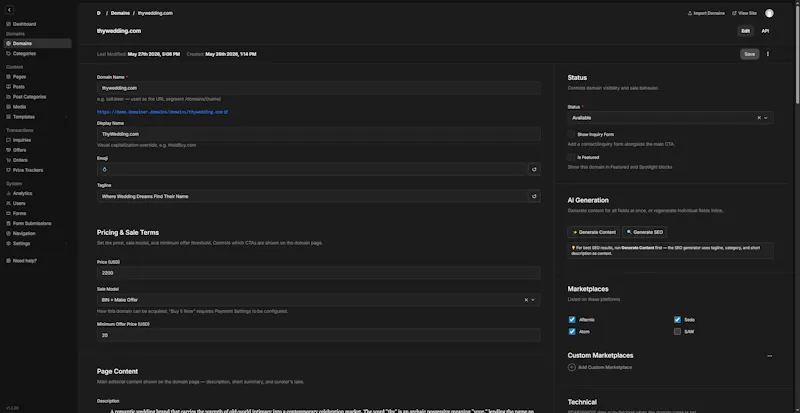This screenshot has height=413, width=800.
Task: Click the Templates icon in sidebar
Action: 8,117
